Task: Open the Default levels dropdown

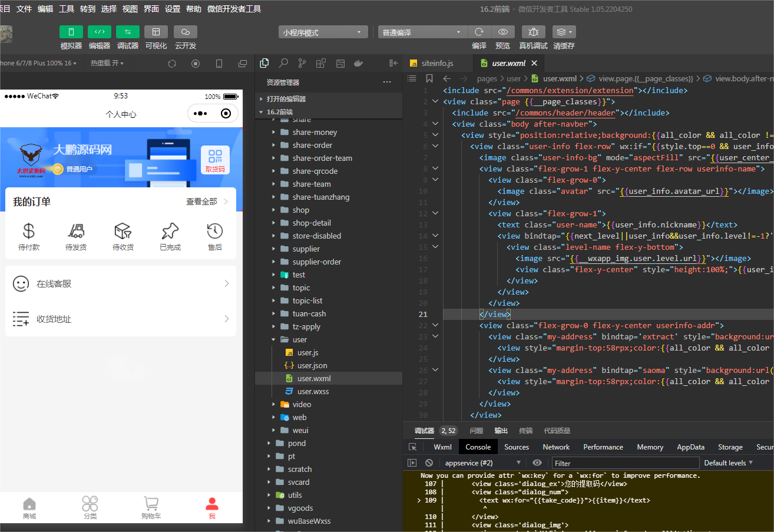Action: click(728, 463)
